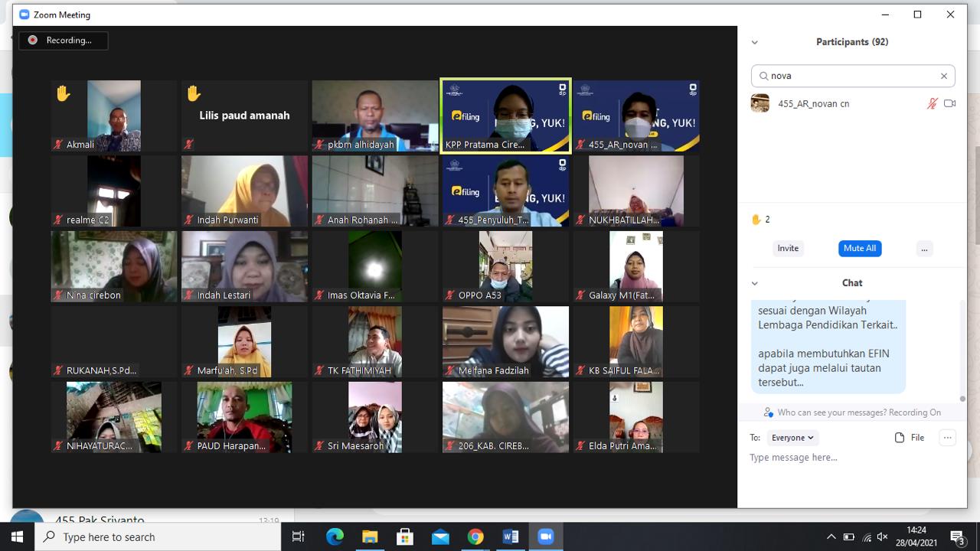Click the muted microphone icon for 455_AR_novan
The image size is (980, 551).
click(932, 103)
